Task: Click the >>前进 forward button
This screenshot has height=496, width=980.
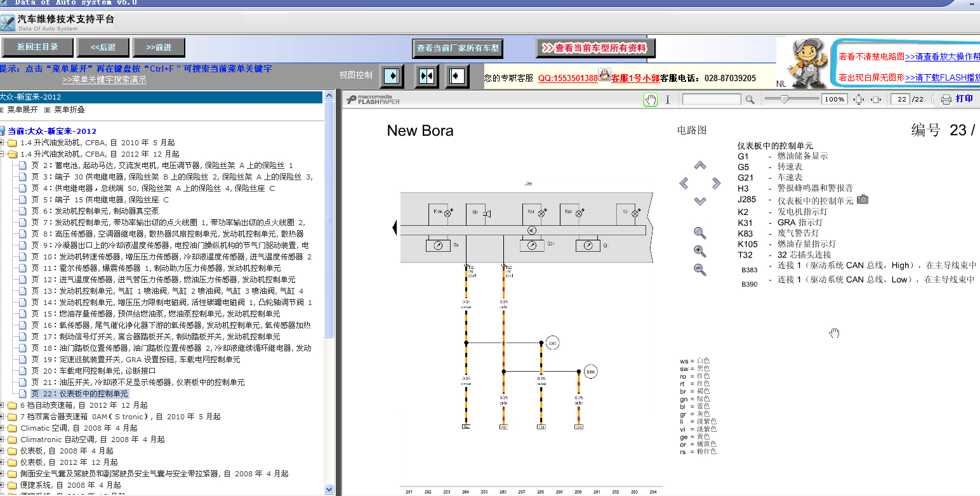Action: (x=159, y=47)
